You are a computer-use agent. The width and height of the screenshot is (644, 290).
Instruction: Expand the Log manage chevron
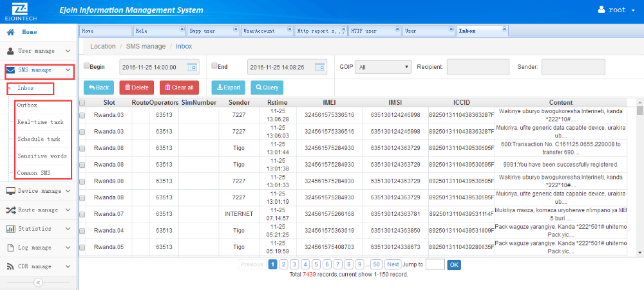tap(68, 248)
